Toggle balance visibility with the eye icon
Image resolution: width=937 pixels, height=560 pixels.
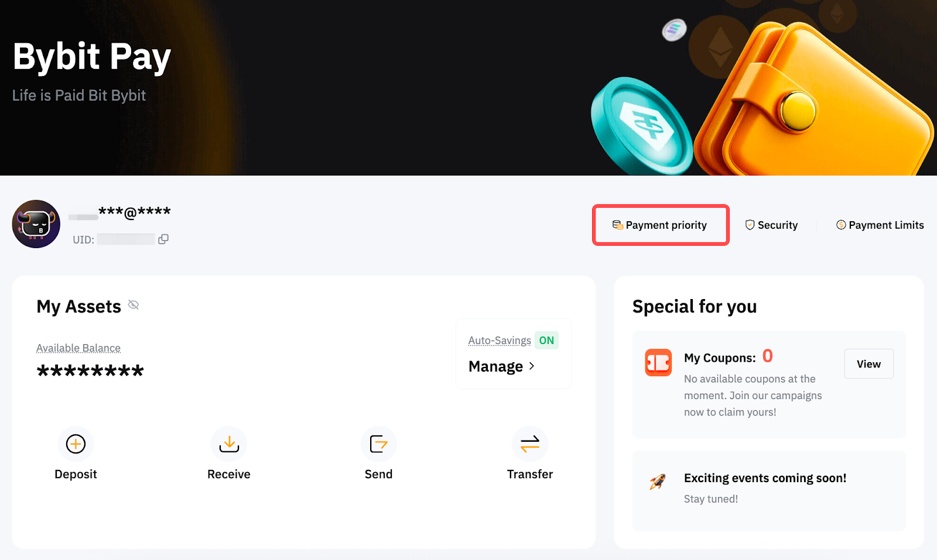pyautogui.click(x=134, y=305)
